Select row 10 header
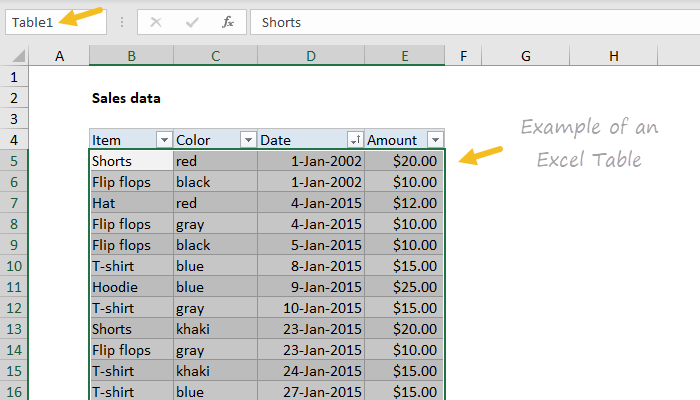The height and width of the screenshot is (400, 700). coord(14,266)
